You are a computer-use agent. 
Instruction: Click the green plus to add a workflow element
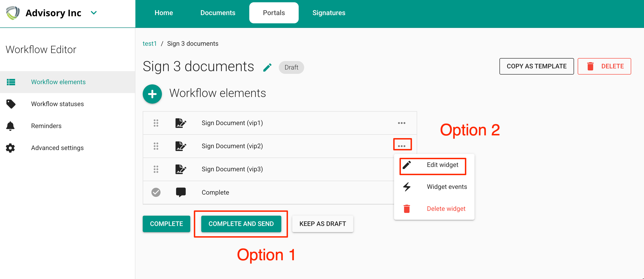152,94
